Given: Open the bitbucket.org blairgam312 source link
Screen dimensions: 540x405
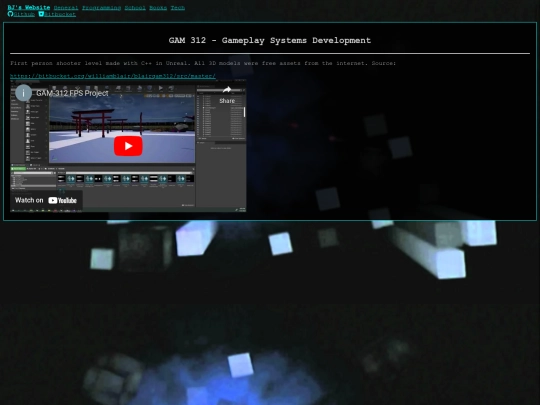Looking at the screenshot, I should (113, 76).
